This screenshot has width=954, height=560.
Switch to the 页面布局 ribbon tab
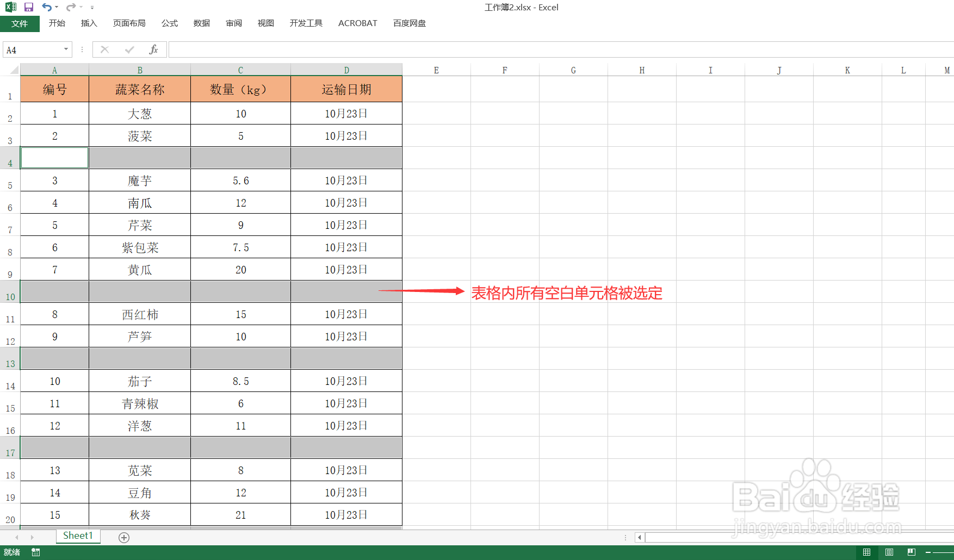(129, 23)
